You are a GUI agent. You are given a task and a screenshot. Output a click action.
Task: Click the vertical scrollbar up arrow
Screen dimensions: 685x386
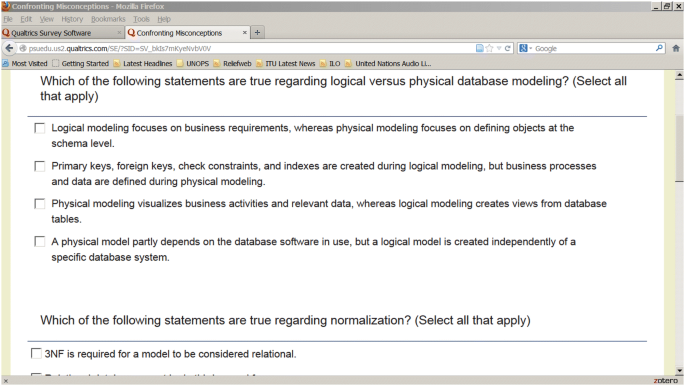[x=679, y=76]
